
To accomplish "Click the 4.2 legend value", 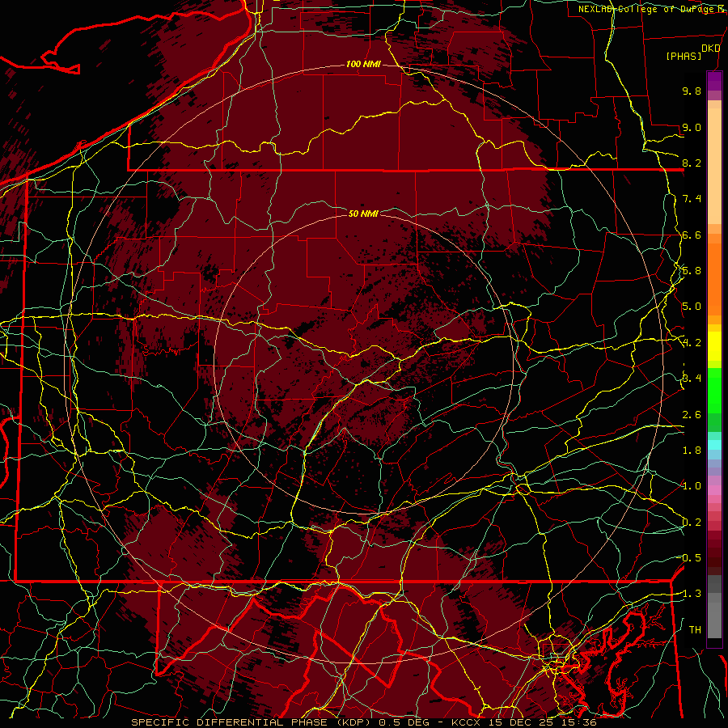I will (x=692, y=343).
